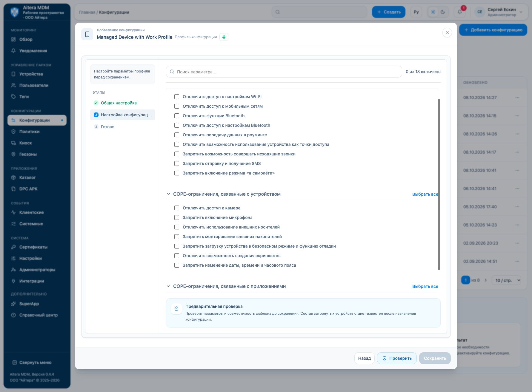Tick the checkbox for disabling camera access
Viewport: 532px width, 392px height.
tap(177, 208)
